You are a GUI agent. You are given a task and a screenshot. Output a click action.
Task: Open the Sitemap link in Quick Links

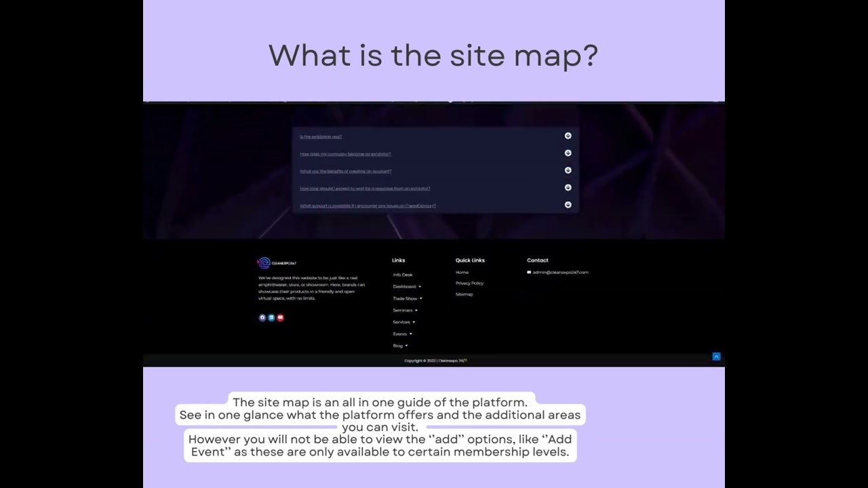[x=465, y=294]
